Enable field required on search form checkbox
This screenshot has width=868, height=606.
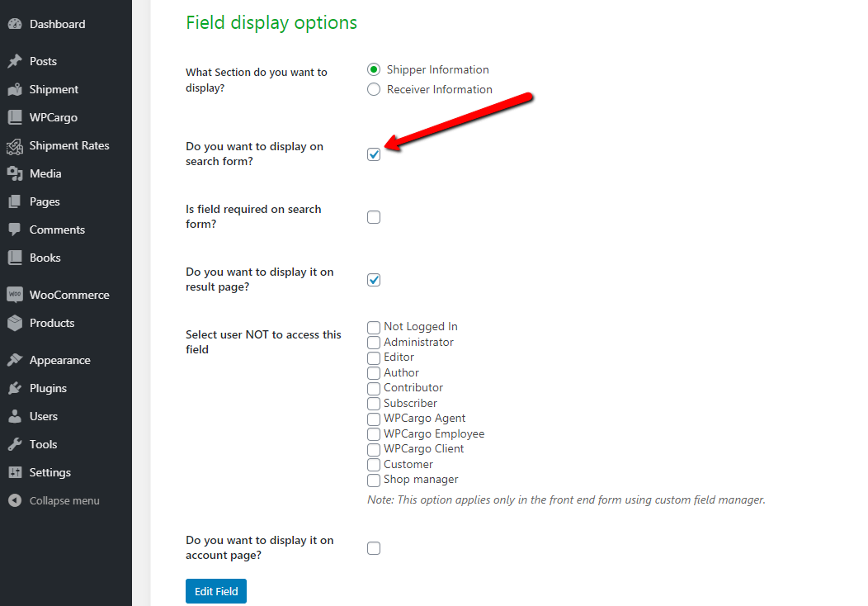pos(374,217)
